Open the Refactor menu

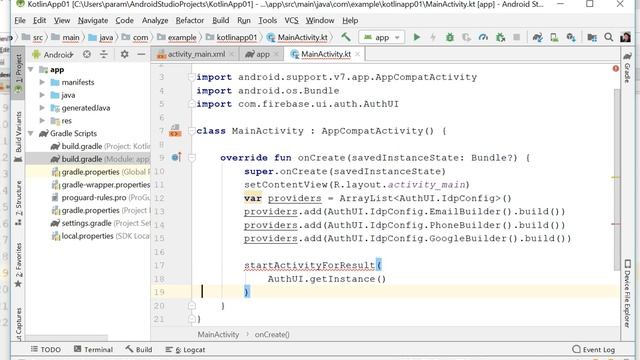coord(189,20)
